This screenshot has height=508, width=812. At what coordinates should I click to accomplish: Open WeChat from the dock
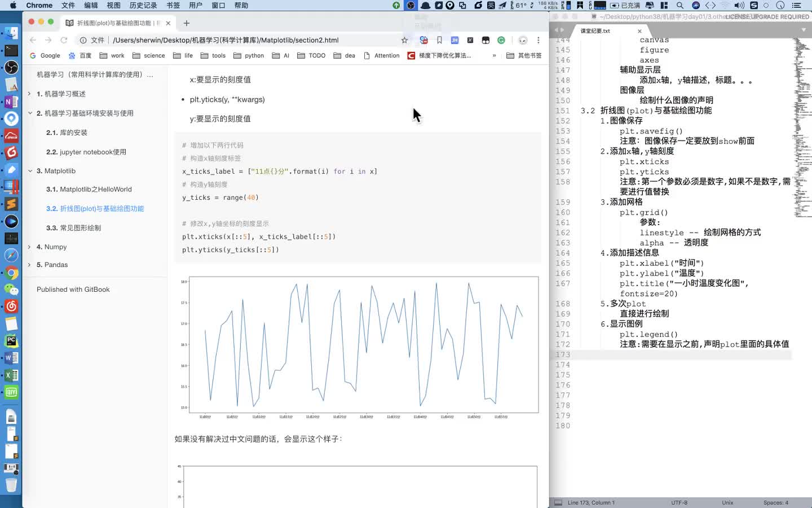(x=11, y=290)
